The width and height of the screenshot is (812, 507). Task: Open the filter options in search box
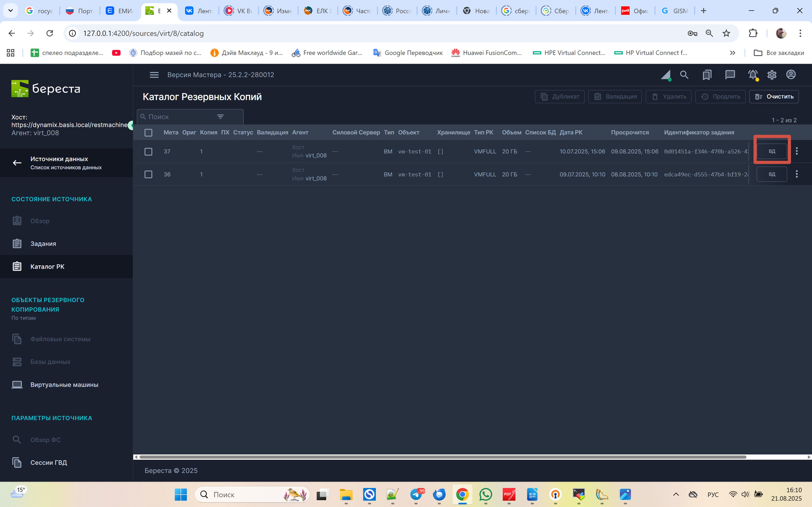220,117
